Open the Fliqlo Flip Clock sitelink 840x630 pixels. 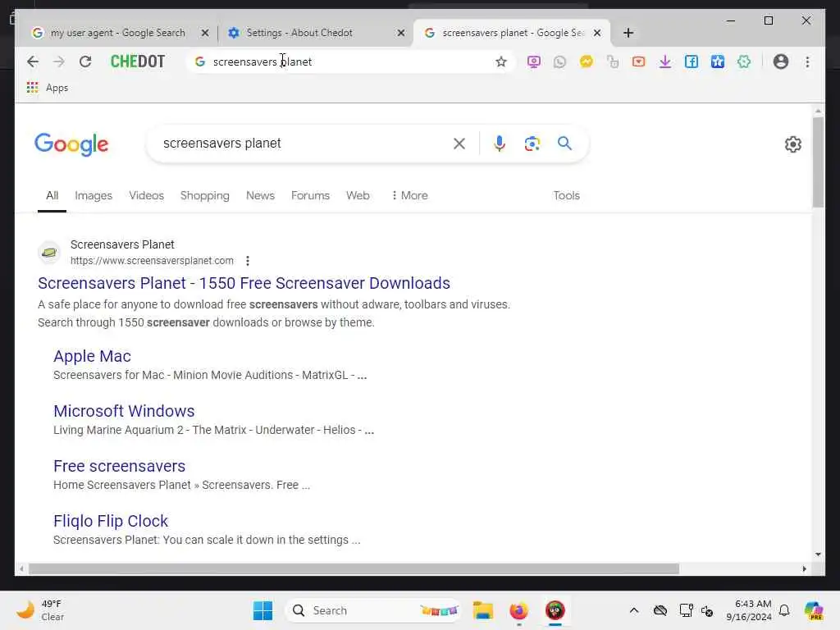pyautogui.click(x=111, y=521)
